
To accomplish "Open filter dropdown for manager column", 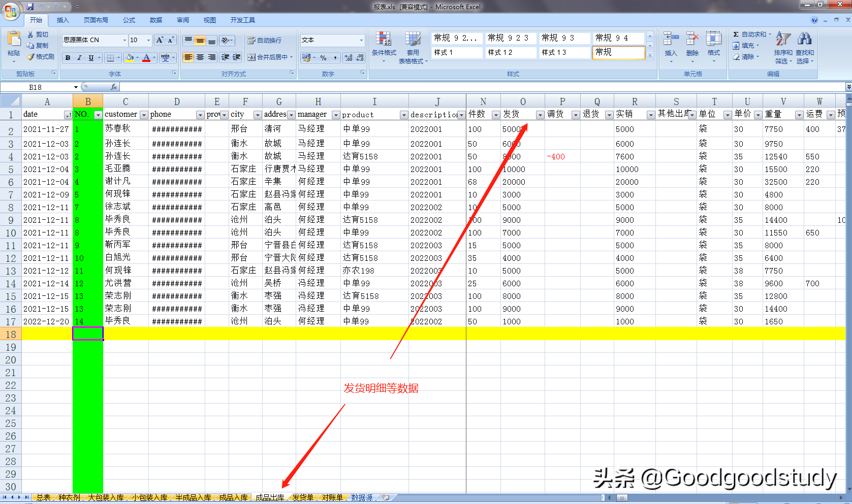I will [335, 115].
